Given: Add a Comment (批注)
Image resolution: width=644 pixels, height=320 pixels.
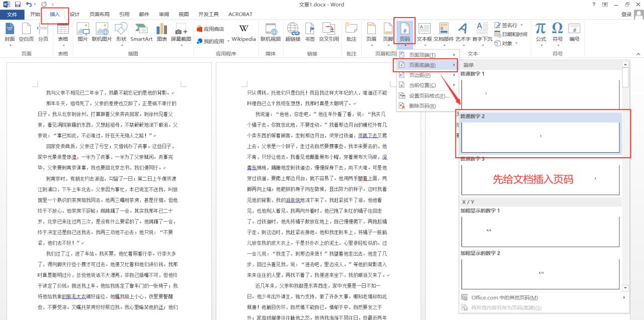Looking at the screenshot, I should click(352, 33).
